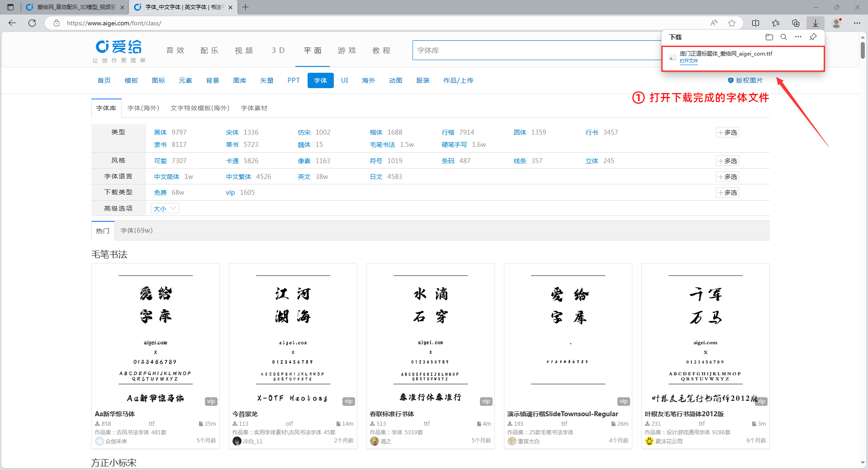The height and width of the screenshot is (470, 868).
Task: Click the 重言太白 author avatar
Action: tap(512, 441)
